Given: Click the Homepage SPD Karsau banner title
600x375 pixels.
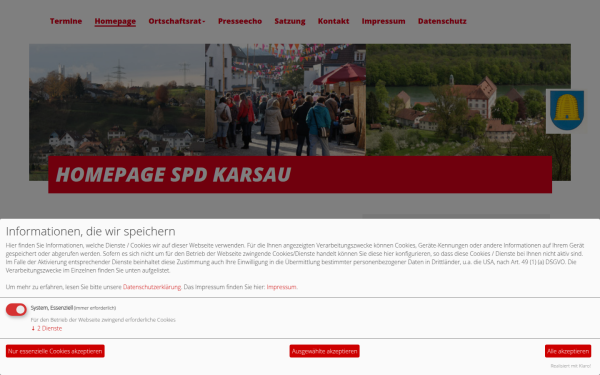Looking at the screenshot, I should (173, 175).
